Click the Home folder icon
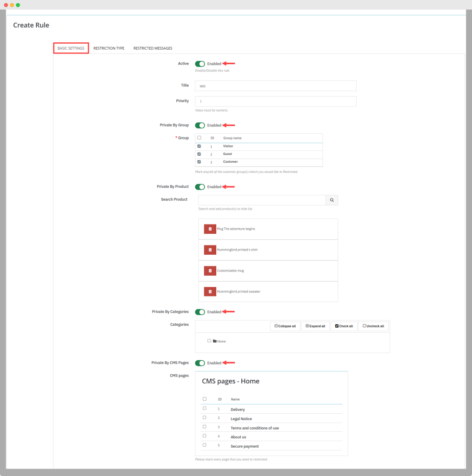Screen dimensions: 472x476 (215, 341)
